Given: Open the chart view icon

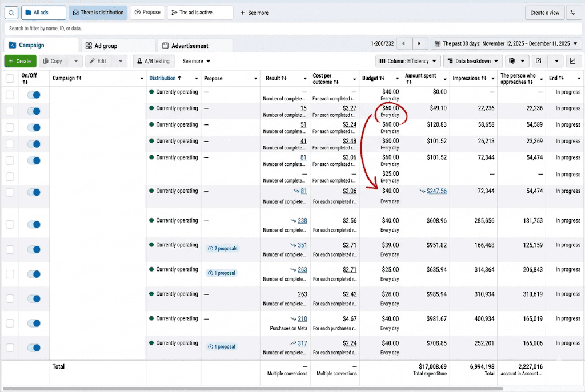Looking at the screenshot, I should pyautogui.click(x=572, y=61).
